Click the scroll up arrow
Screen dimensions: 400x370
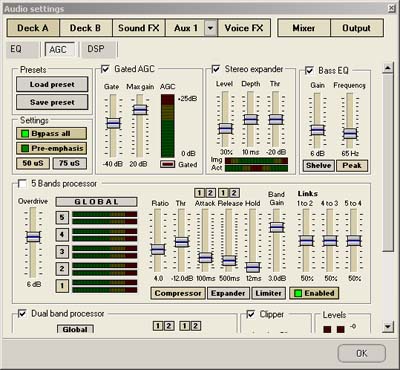(388, 68)
